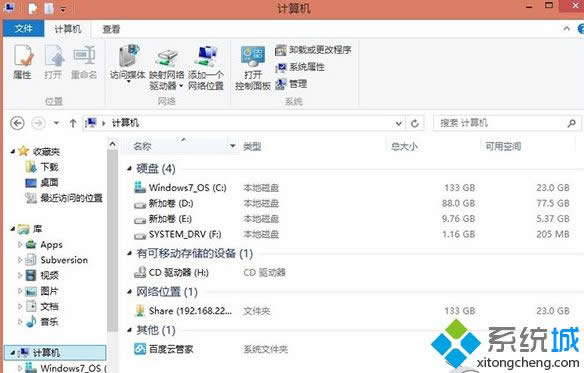
Task: Open 最近访问的位置 recent places
Action: pyautogui.click(x=64, y=198)
